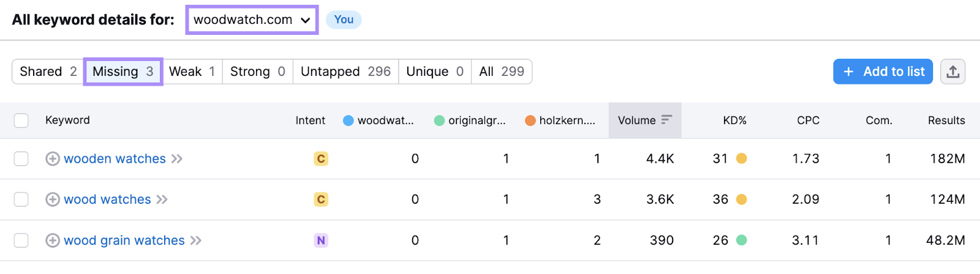Viewport: 980px width, 274px height.
Task: Click plus icon beside 'wood watches' keyword
Action: point(53,199)
